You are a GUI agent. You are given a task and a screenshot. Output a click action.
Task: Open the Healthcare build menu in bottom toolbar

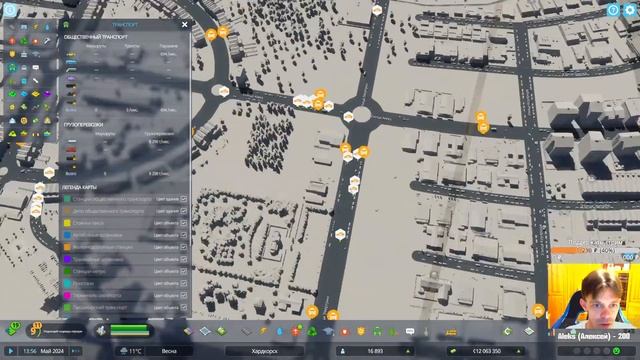pos(296,331)
